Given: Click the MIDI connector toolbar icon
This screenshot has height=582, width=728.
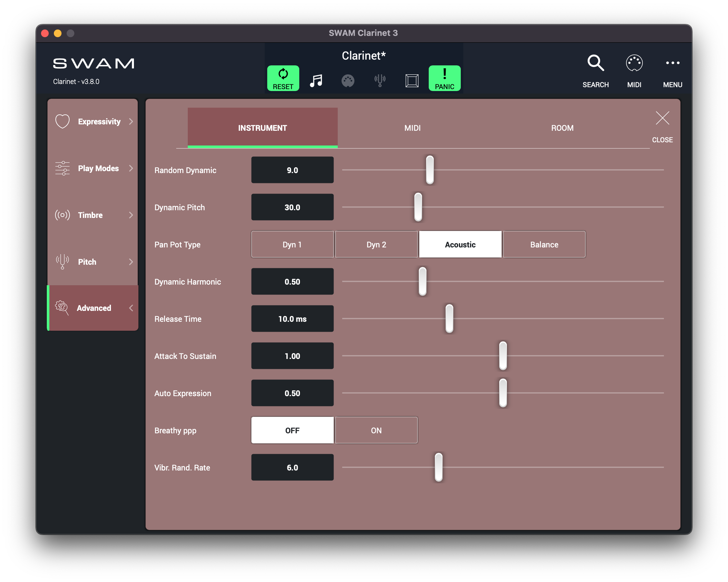Looking at the screenshot, I should point(348,81).
